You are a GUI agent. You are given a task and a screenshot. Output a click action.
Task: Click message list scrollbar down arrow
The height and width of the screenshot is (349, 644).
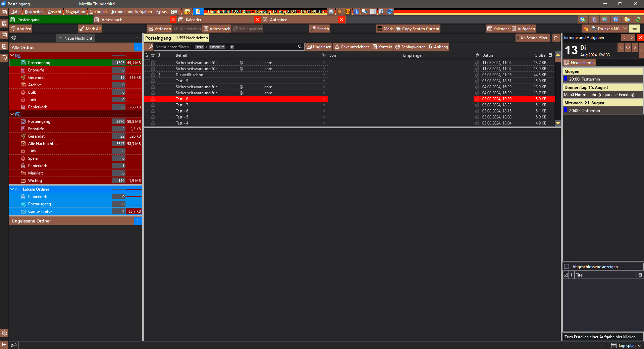(558, 123)
